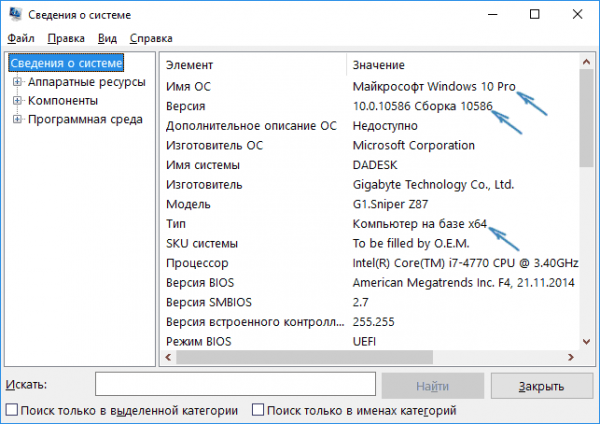Click the horizontal scrollbar left arrow
Image resolution: width=600 pixels, height=424 pixels.
(x=168, y=357)
